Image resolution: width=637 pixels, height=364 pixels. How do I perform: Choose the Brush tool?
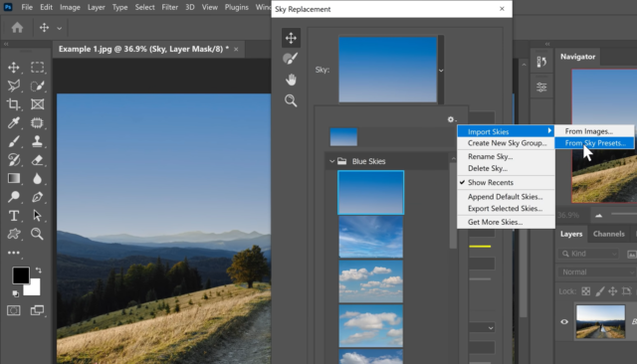(x=13, y=141)
